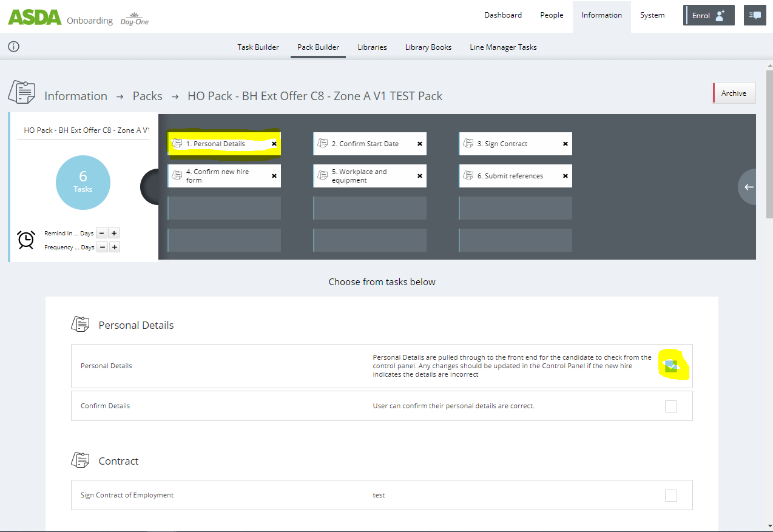The width and height of the screenshot is (773, 532).
Task: Uncheck the Personal Details task checkbox
Action: 670,366
